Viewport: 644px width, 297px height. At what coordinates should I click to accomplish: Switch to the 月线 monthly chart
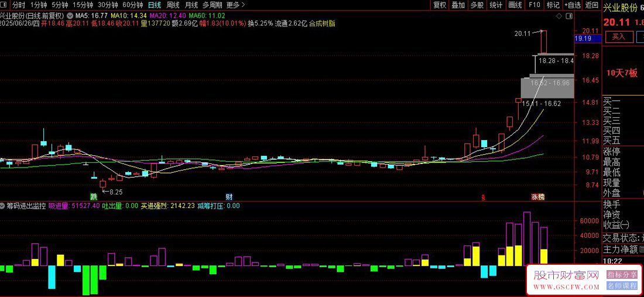point(191,5)
